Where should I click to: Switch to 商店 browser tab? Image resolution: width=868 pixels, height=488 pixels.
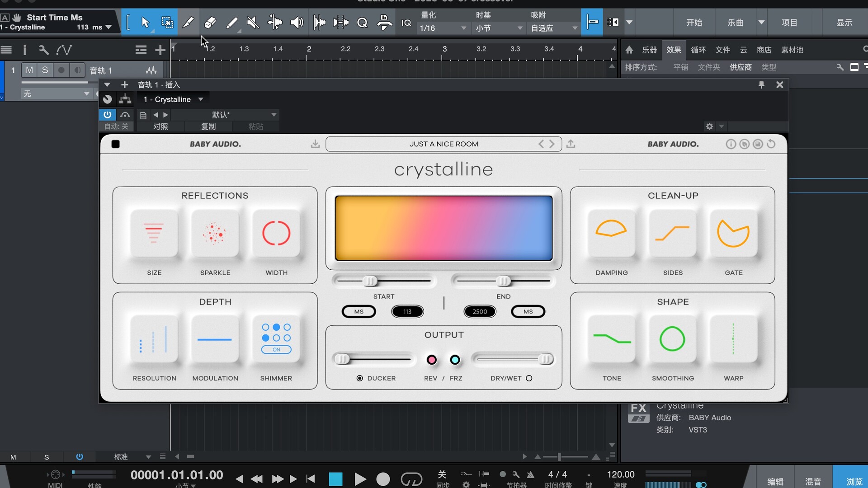[764, 50]
